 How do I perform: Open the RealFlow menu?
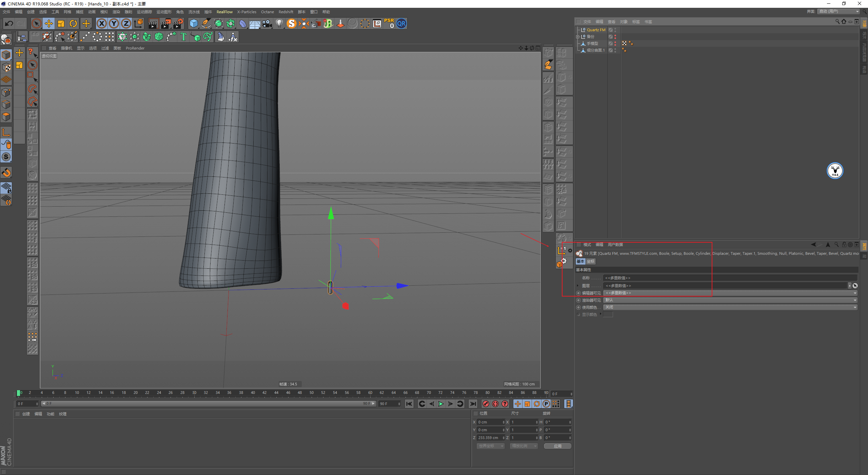224,12
